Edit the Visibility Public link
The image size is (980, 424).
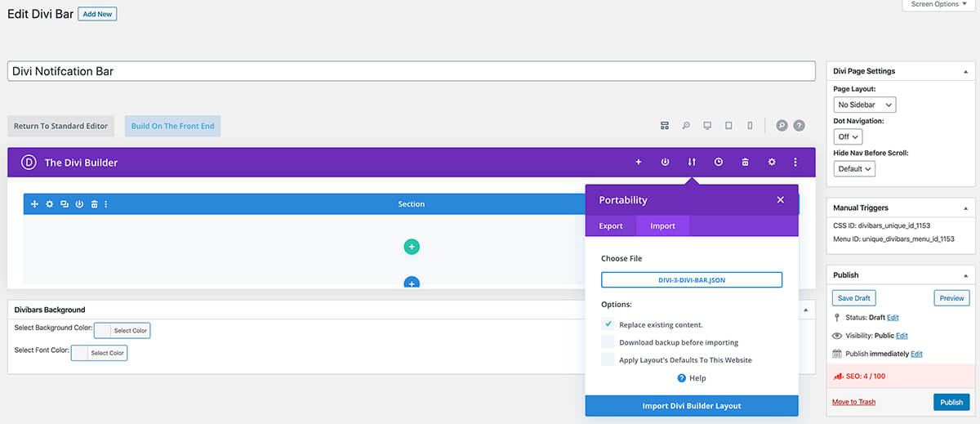[902, 336]
